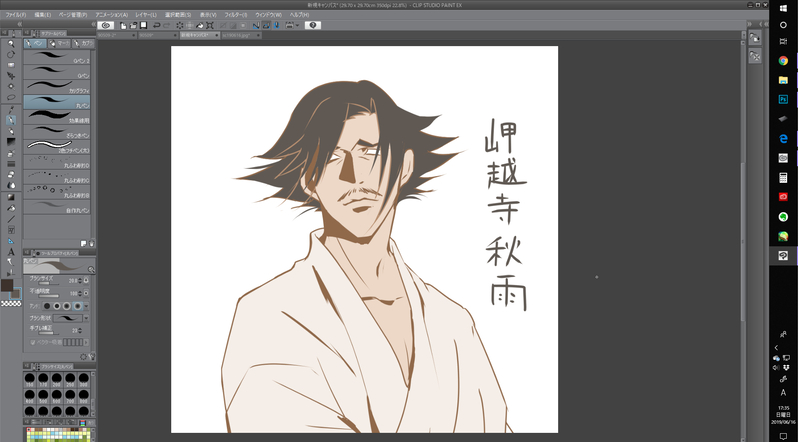800x442 pixels.
Task: Adjust opacity stepper arrows
Action: point(80,293)
